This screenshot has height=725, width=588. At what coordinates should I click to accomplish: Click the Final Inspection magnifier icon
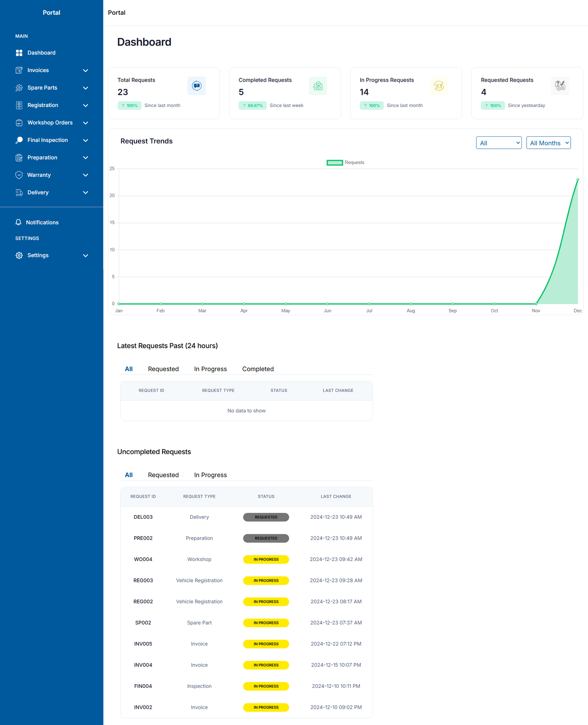point(19,140)
